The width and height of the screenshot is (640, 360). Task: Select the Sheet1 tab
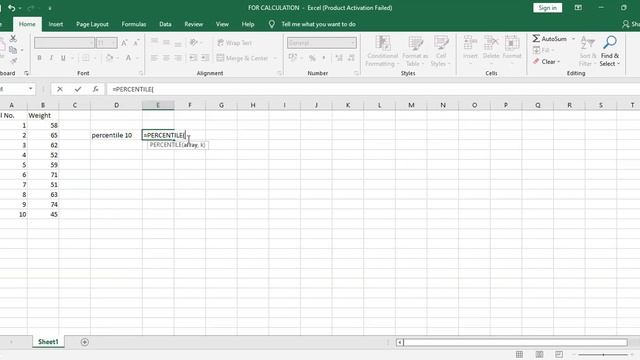[48, 342]
